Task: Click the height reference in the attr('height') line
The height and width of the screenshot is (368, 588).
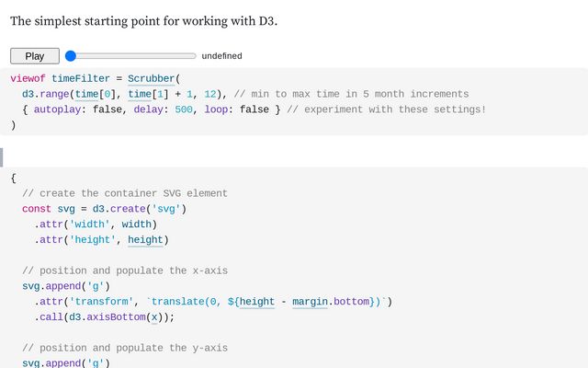Action: pos(145,240)
